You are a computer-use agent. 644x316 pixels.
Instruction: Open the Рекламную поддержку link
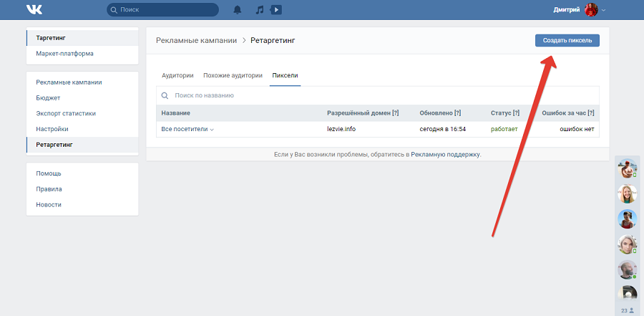(x=445, y=155)
